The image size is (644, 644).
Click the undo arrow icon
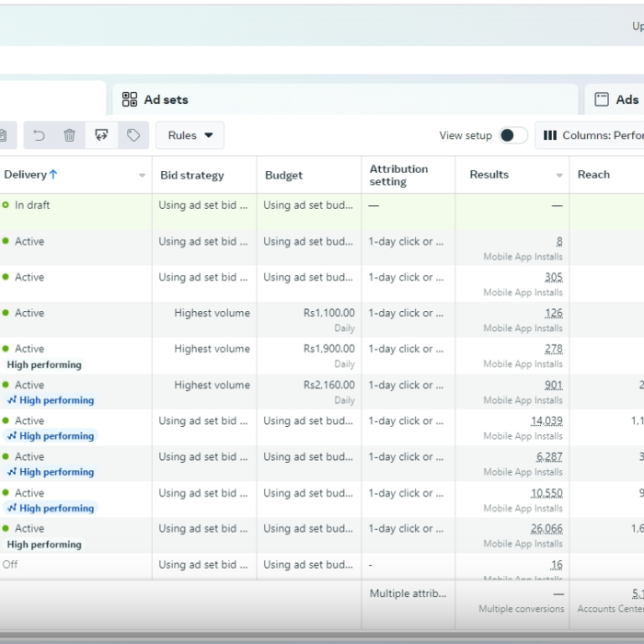(x=39, y=135)
